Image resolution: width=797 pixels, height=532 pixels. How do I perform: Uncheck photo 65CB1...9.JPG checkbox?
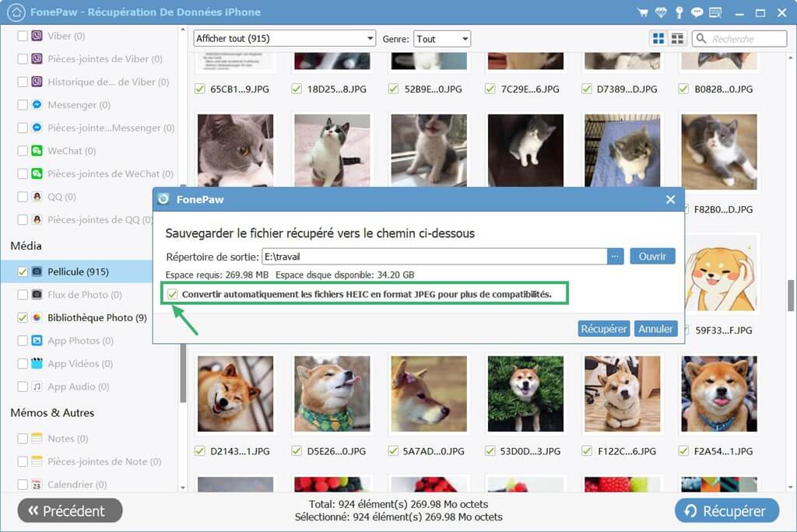(200, 89)
